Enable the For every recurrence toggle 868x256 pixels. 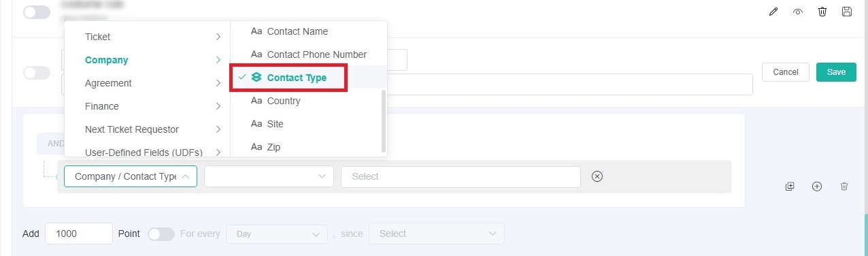(161, 234)
